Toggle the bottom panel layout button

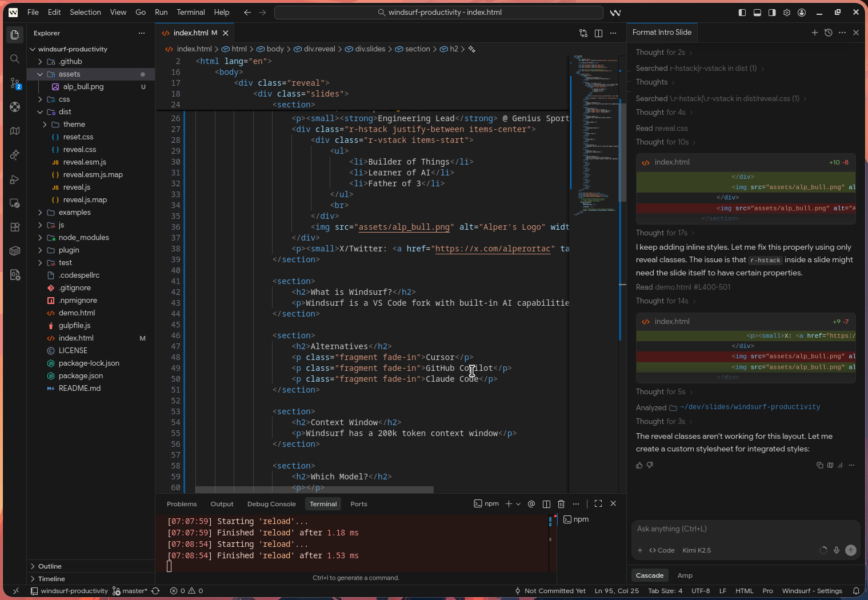pyautogui.click(x=757, y=13)
